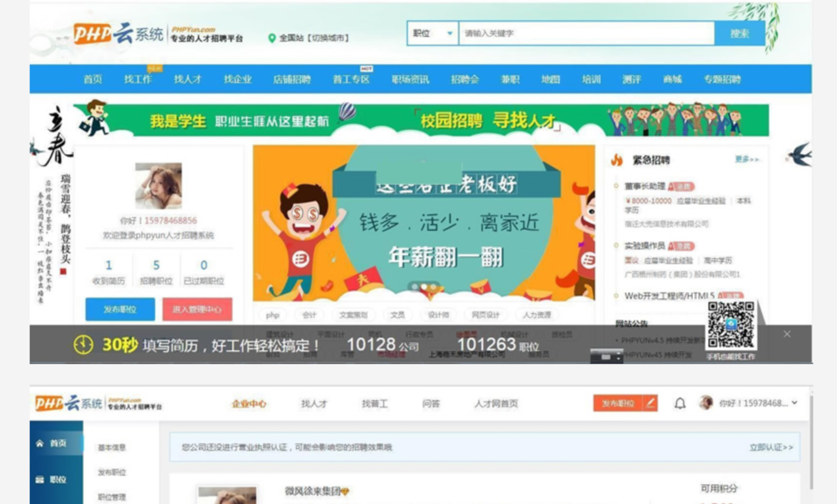Click the QR code for mobile job search
This screenshot has width=837, height=504.
[731, 325]
